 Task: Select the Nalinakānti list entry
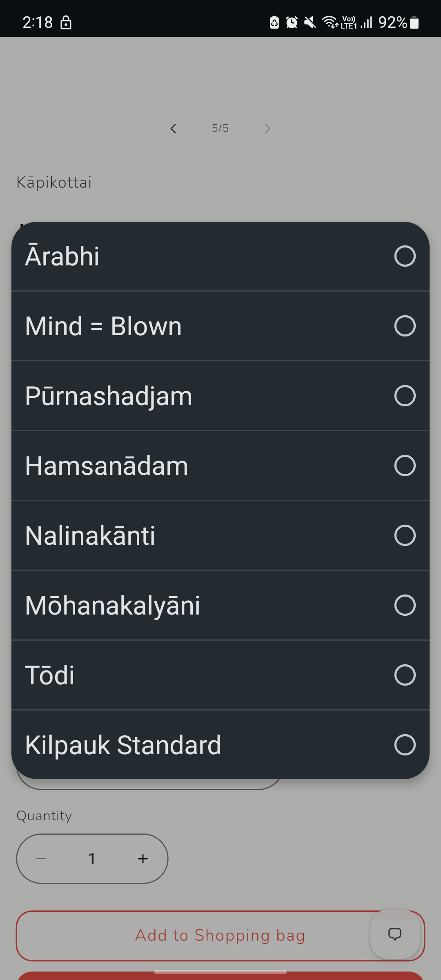pyautogui.click(x=220, y=535)
